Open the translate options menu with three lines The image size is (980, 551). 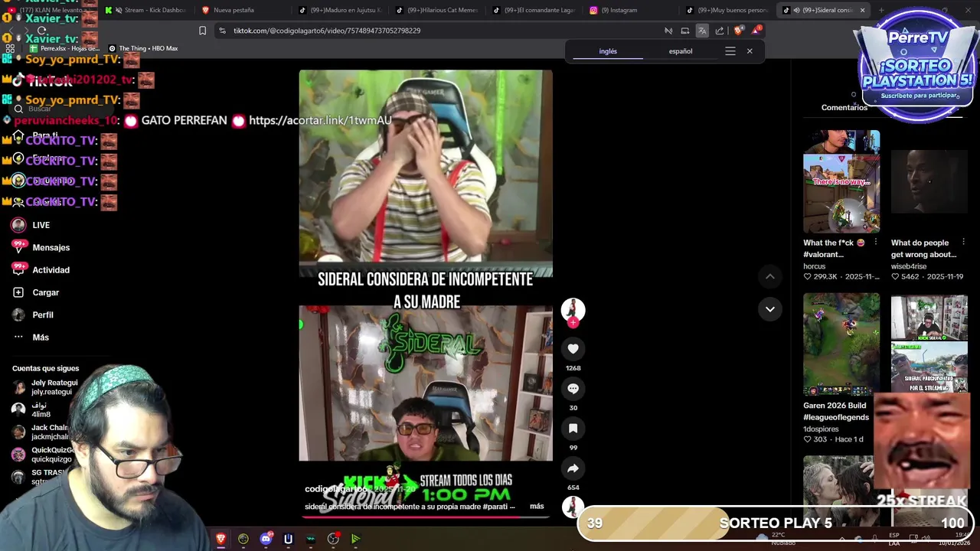730,51
